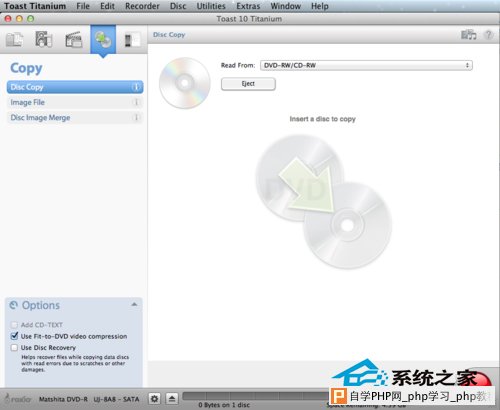500x410 pixels.
Task: Select the Audio category icon
Action: click(x=44, y=39)
